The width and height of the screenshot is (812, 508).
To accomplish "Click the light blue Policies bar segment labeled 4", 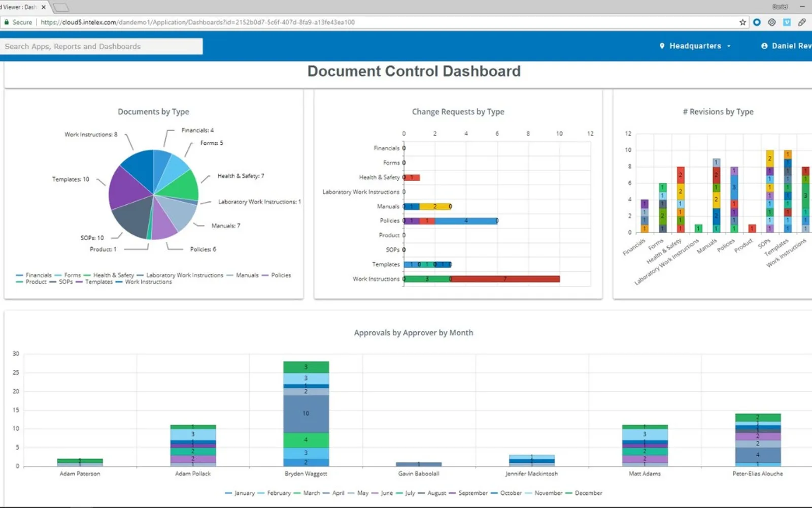I will pos(466,221).
